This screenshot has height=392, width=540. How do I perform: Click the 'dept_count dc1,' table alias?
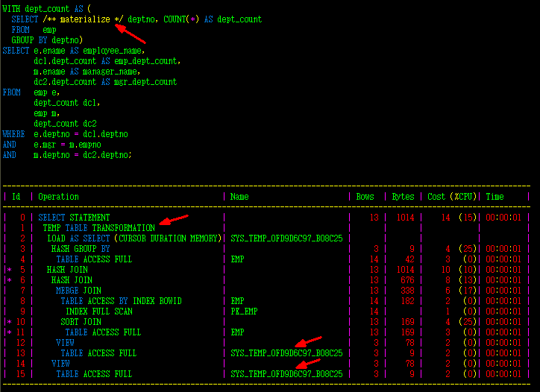(67, 103)
